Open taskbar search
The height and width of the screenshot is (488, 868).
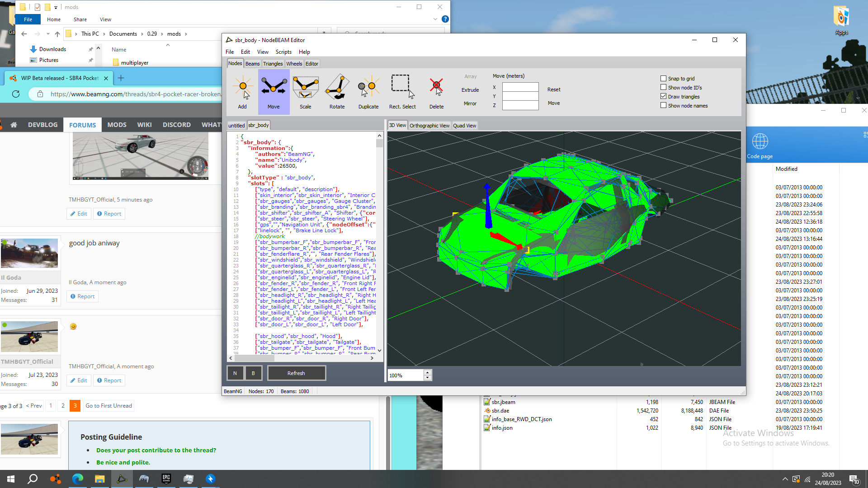pos(33,479)
